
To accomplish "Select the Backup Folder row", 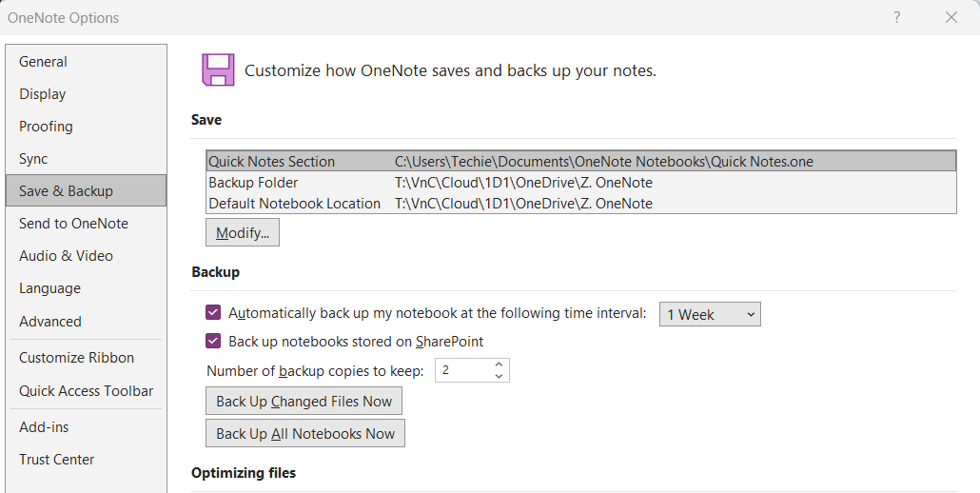I will (x=581, y=183).
